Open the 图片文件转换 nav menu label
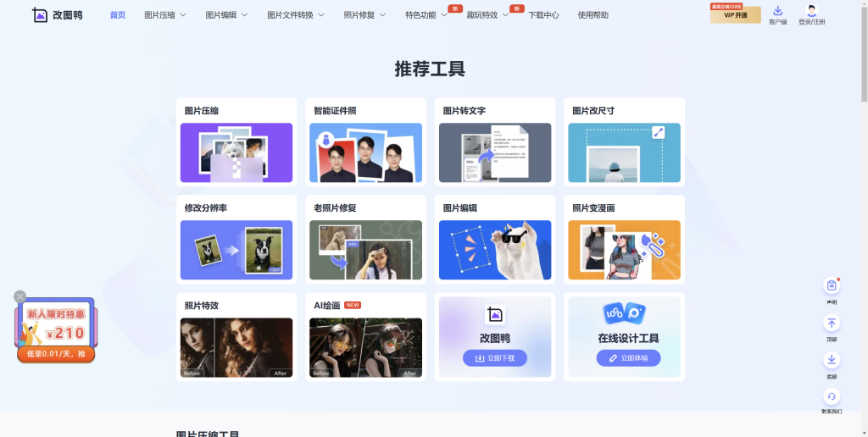Image resolution: width=868 pixels, height=437 pixels. point(290,15)
